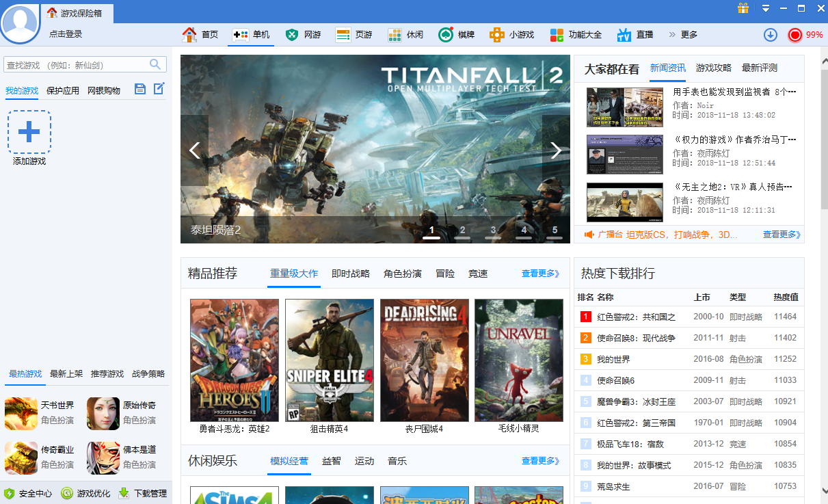The width and height of the screenshot is (828, 504).
Task: Open 下载管理 in the bottom bar
Action: [x=143, y=493]
